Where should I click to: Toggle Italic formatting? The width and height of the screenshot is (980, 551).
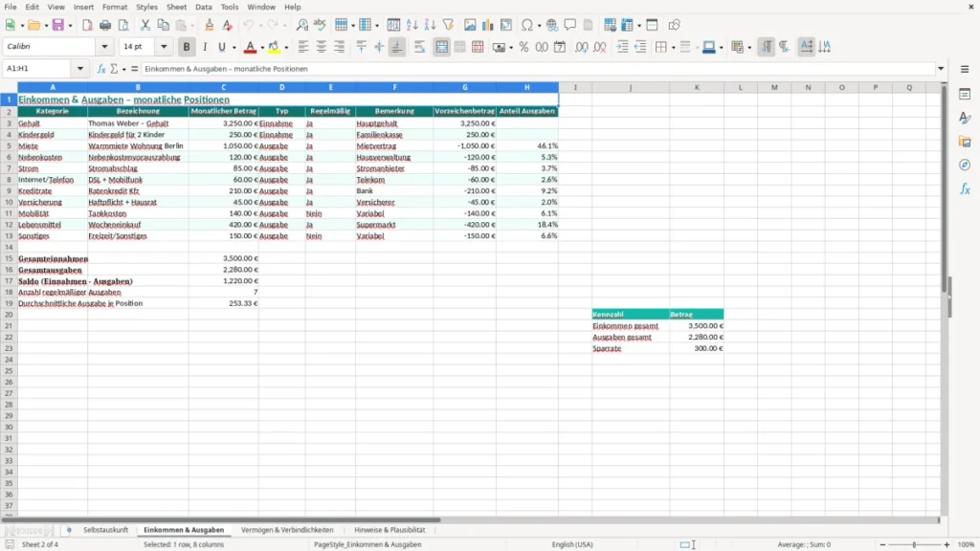(205, 47)
